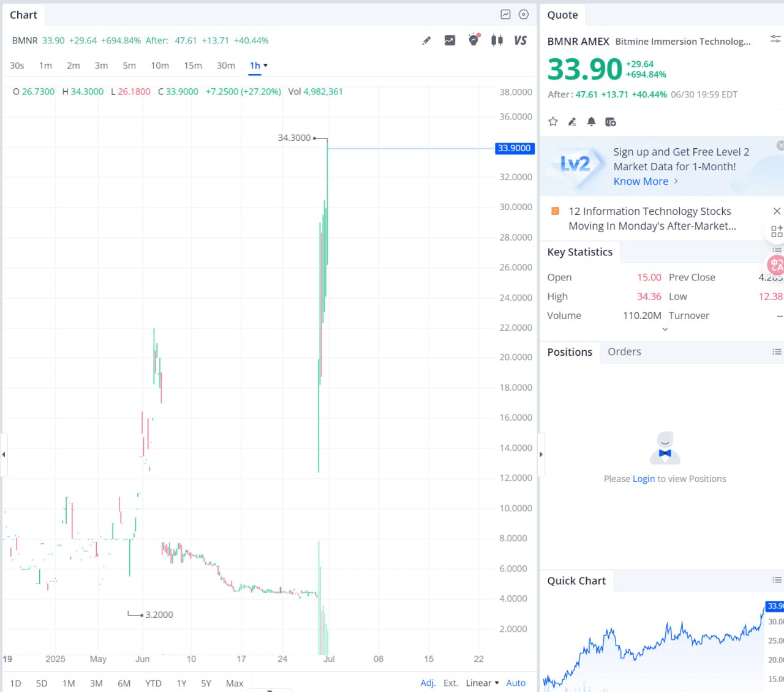
Task: Open the 12 Information Technology Stocks news headline
Action: tap(652, 219)
